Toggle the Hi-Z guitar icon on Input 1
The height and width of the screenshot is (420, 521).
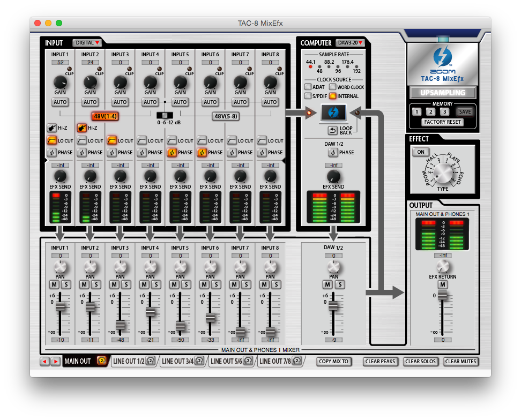[x=51, y=128]
